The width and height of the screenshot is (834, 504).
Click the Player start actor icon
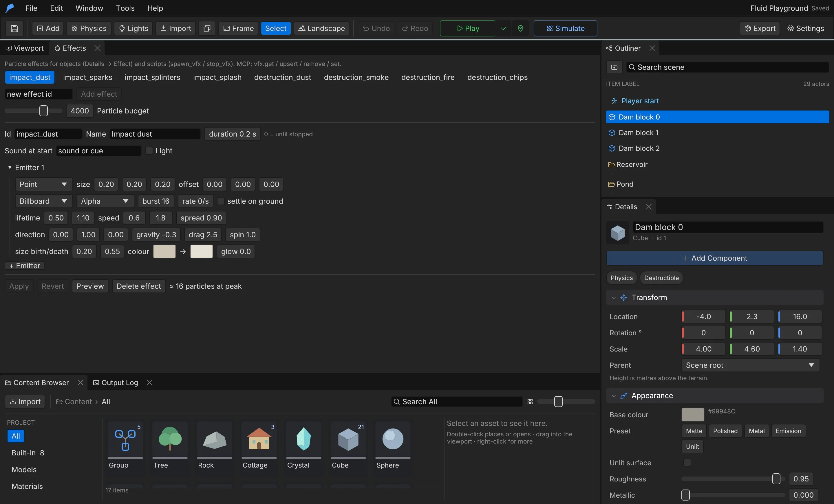(614, 101)
